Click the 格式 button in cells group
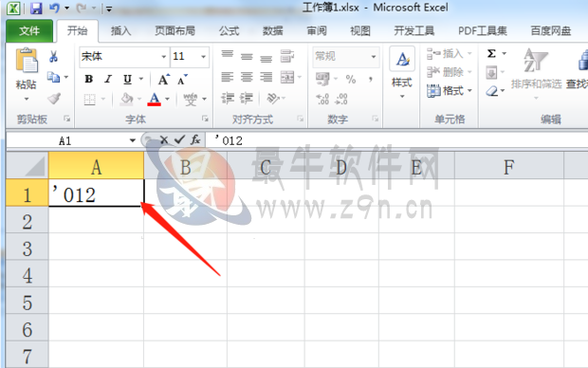 click(x=450, y=90)
